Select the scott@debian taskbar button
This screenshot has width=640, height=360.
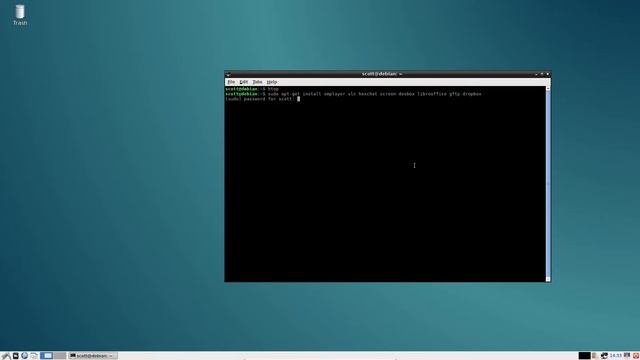coord(93,356)
